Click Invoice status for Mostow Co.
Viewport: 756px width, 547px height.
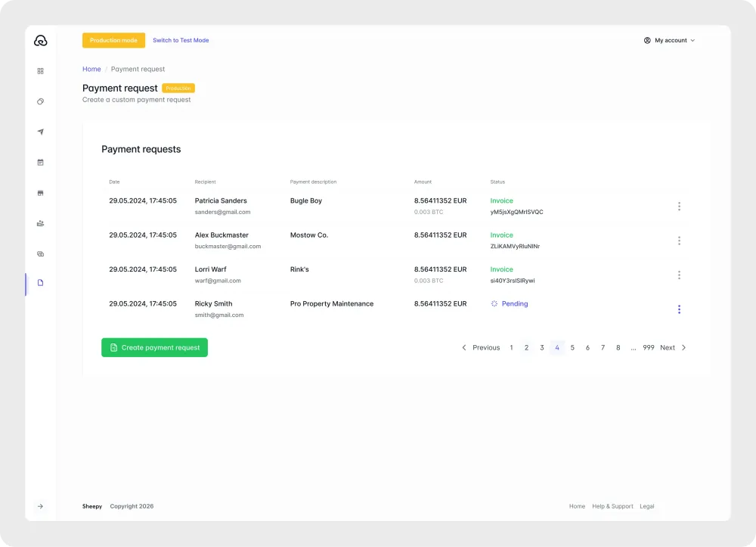(x=501, y=235)
